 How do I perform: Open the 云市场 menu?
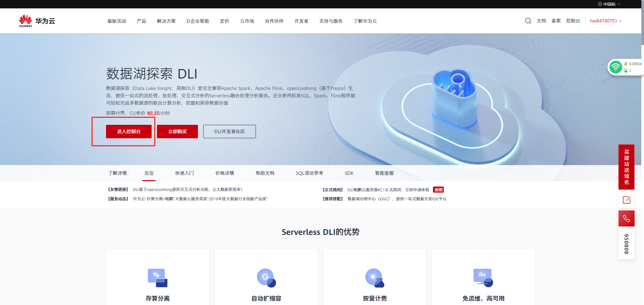coord(247,21)
